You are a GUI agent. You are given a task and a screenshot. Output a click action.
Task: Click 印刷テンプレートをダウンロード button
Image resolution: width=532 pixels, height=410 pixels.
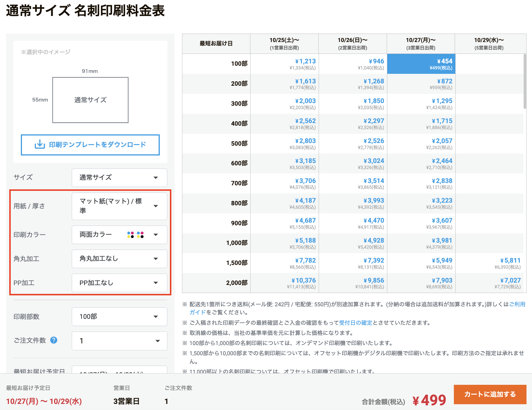click(x=90, y=145)
